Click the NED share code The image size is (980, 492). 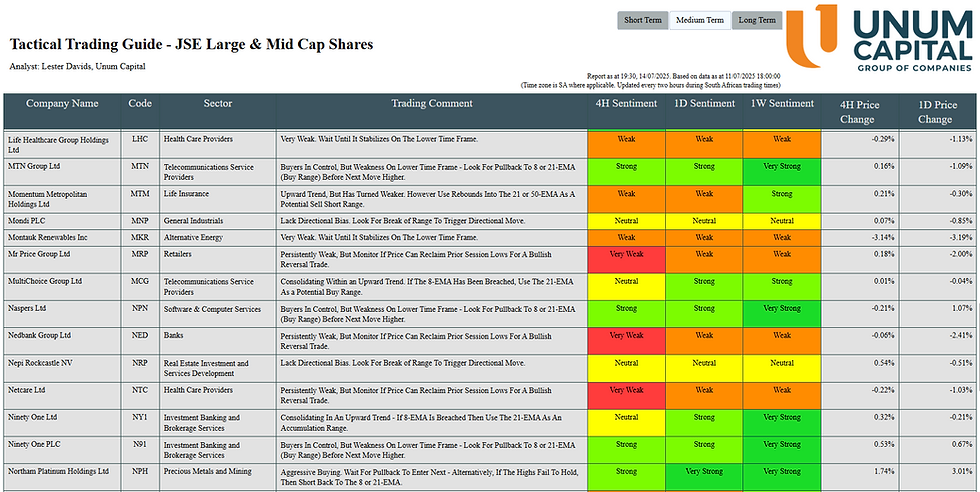click(140, 336)
